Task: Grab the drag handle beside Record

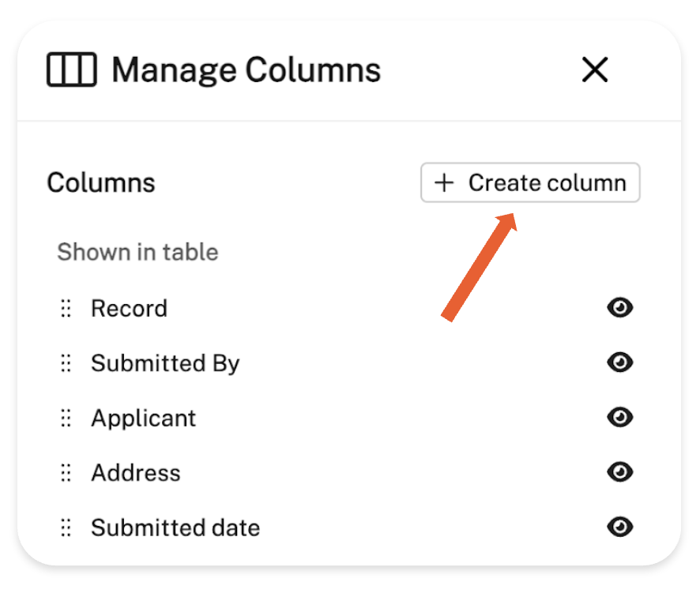Action: tap(66, 308)
